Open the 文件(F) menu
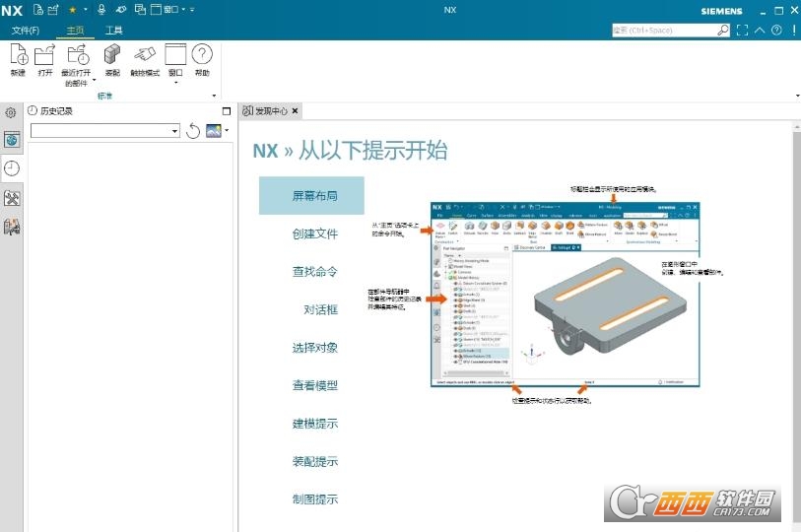 [25, 31]
